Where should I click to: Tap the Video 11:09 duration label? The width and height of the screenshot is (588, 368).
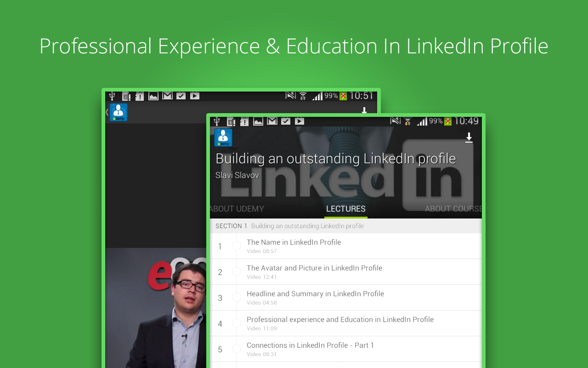click(x=262, y=328)
